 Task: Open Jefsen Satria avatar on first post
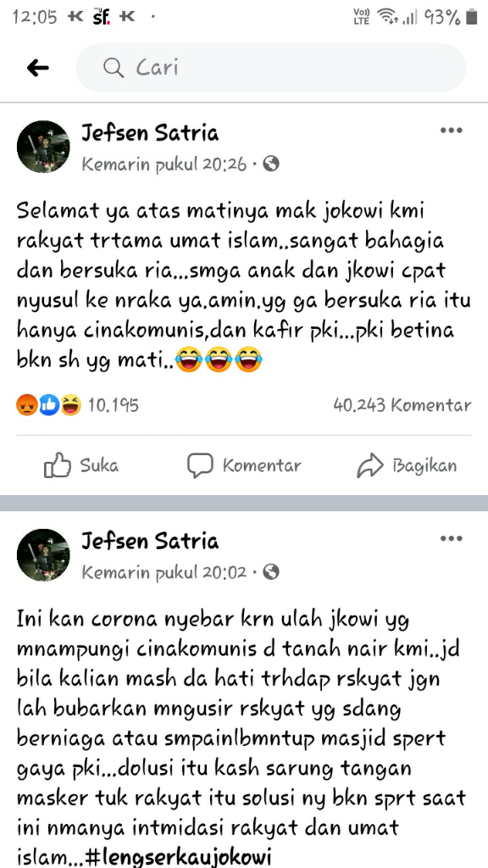point(43,147)
